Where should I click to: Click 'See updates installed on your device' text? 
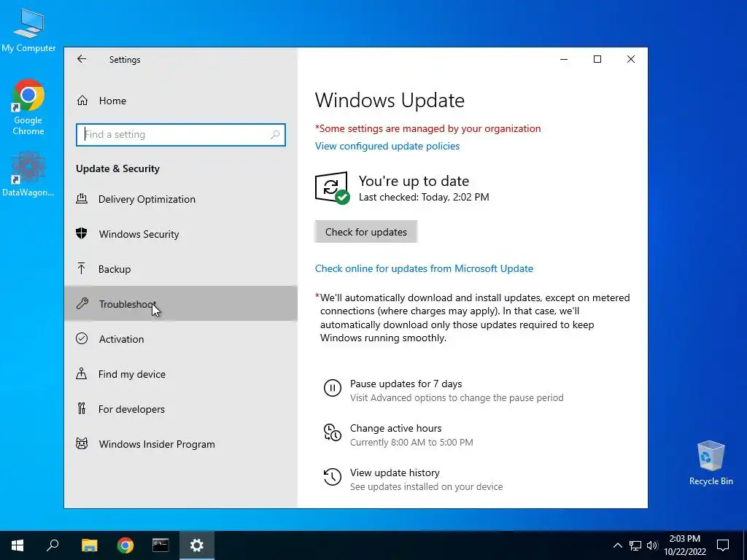pos(426,486)
